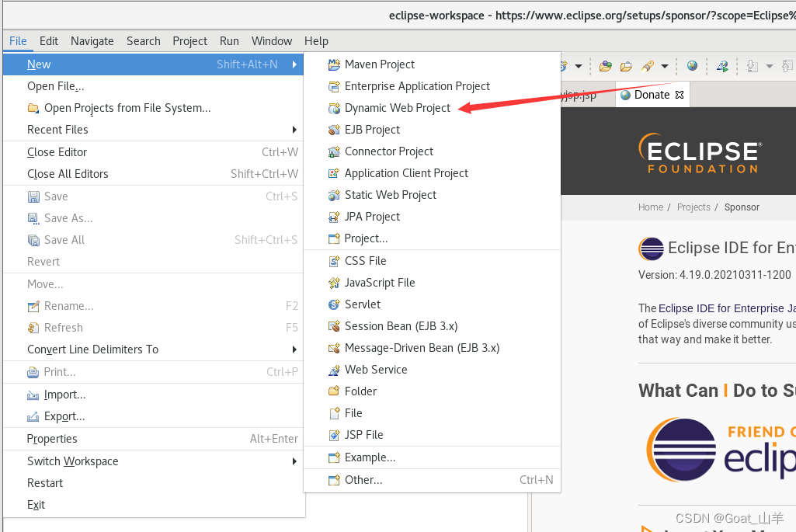Click the Application Client Project icon
This screenshot has width=796, height=532.
point(334,174)
